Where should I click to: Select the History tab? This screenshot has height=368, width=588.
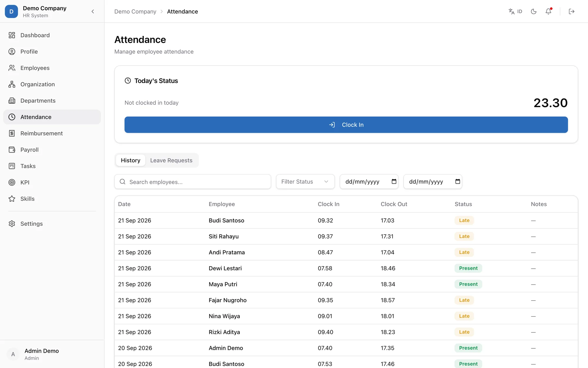(131, 160)
